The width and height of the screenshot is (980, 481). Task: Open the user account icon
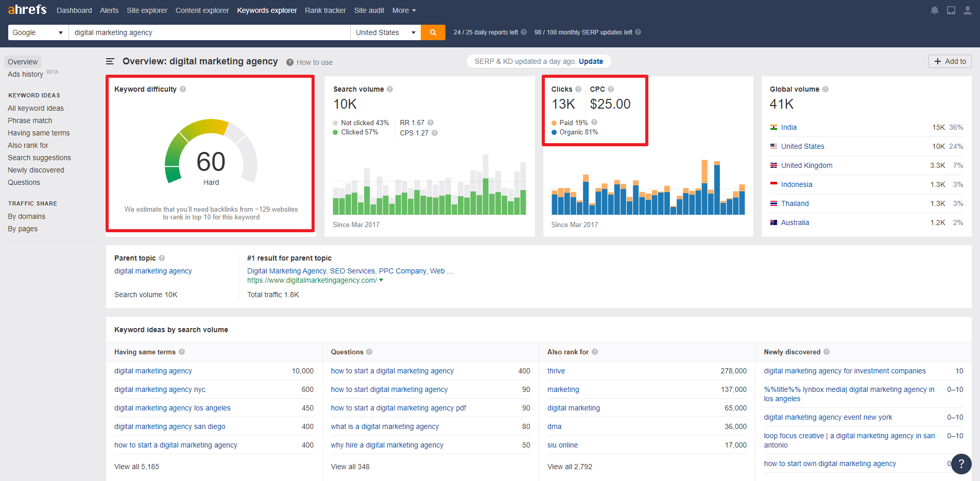[x=968, y=10]
